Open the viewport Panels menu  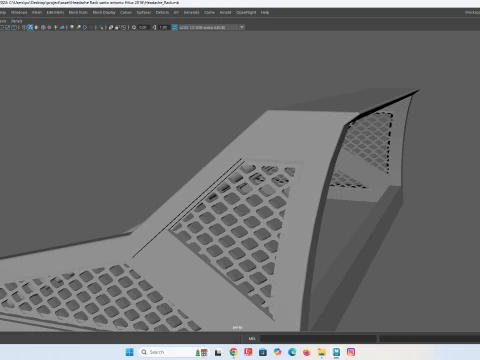tap(16, 21)
